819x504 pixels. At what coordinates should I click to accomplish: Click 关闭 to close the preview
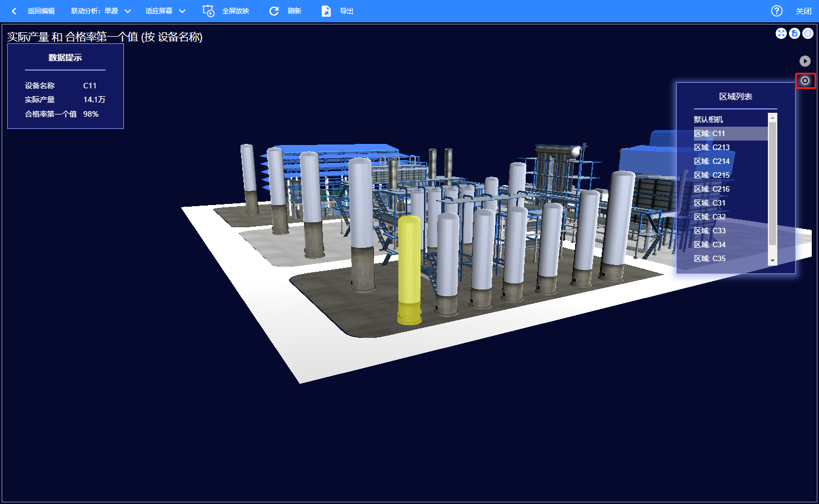803,11
